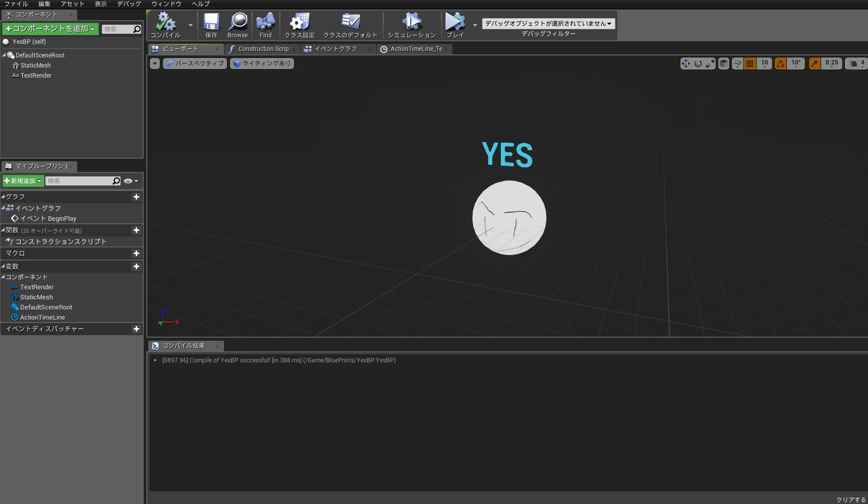Open view options eye dropdown

[131, 181]
